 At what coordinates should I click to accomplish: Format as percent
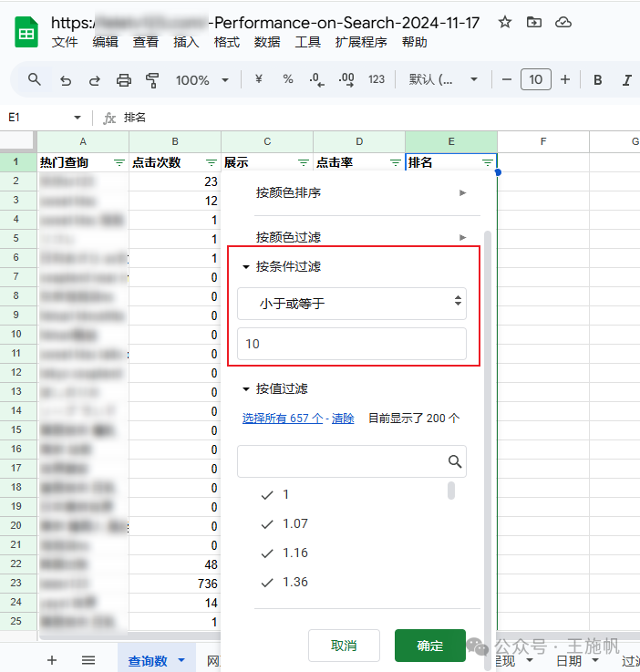[288, 78]
